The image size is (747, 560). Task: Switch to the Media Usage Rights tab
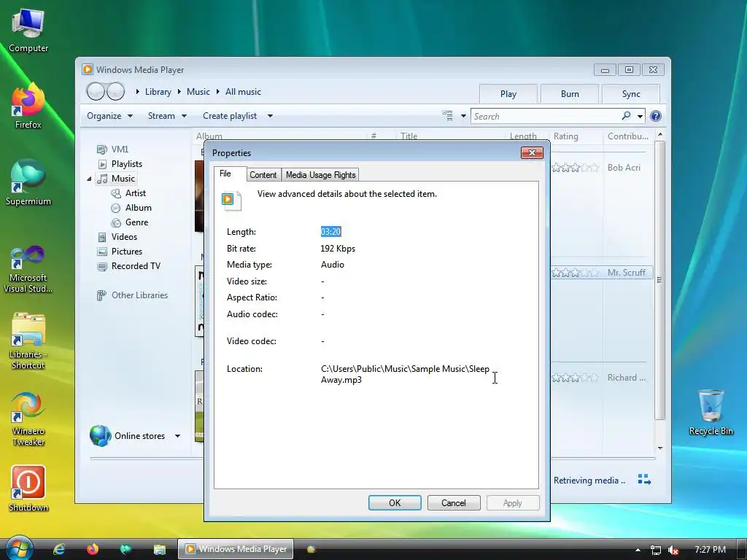321,175
